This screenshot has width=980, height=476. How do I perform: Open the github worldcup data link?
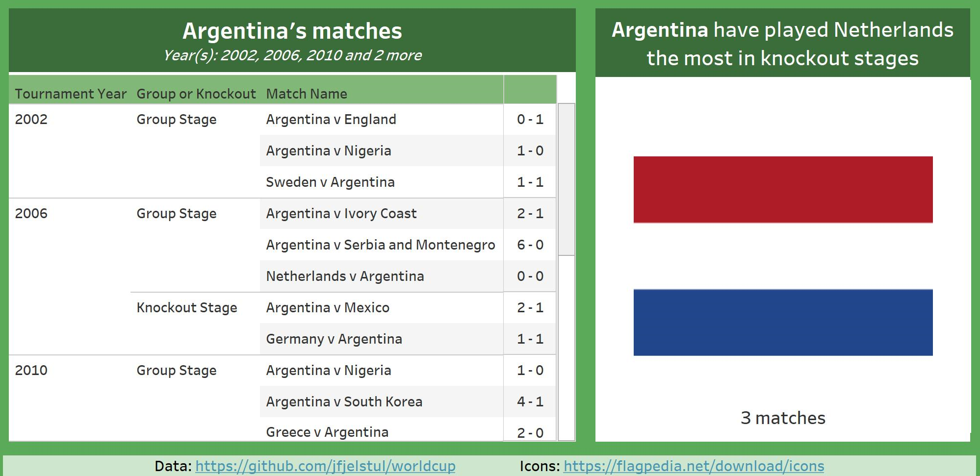[325, 466]
